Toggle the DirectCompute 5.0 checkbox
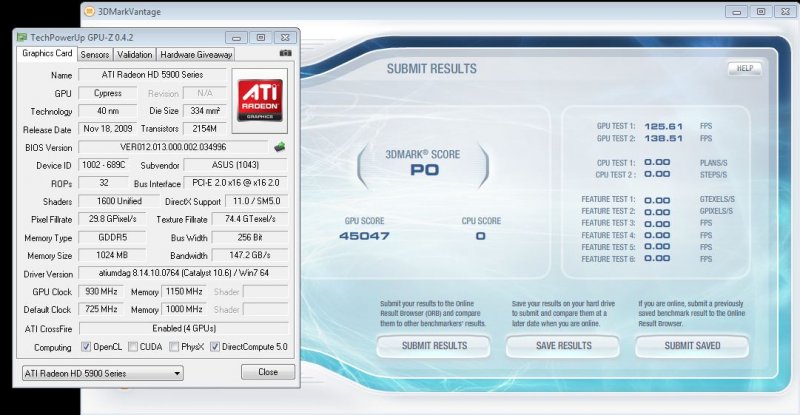This screenshot has width=800, height=415. 215,347
